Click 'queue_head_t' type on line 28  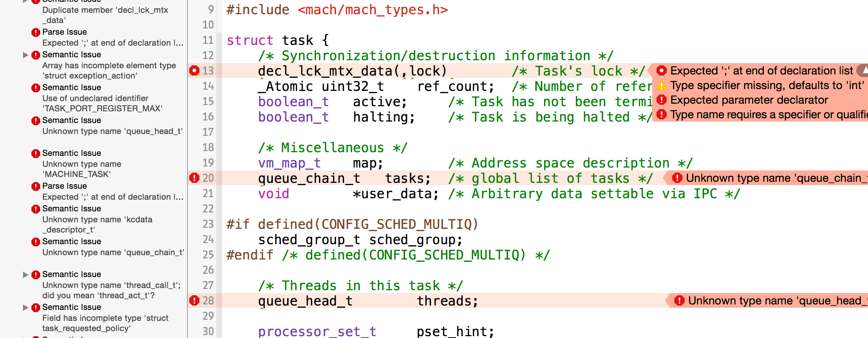point(305,301)
